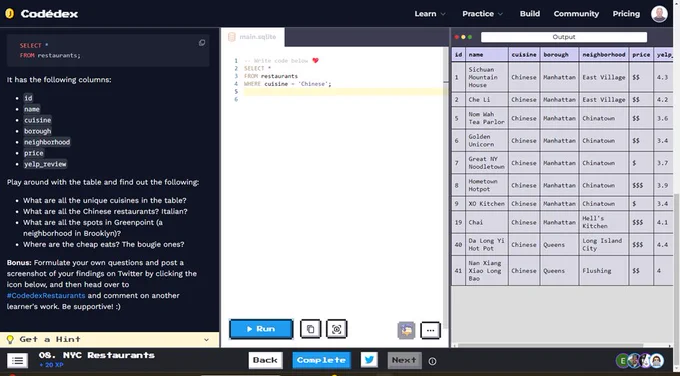Open the Build page

tap(530, 14)
